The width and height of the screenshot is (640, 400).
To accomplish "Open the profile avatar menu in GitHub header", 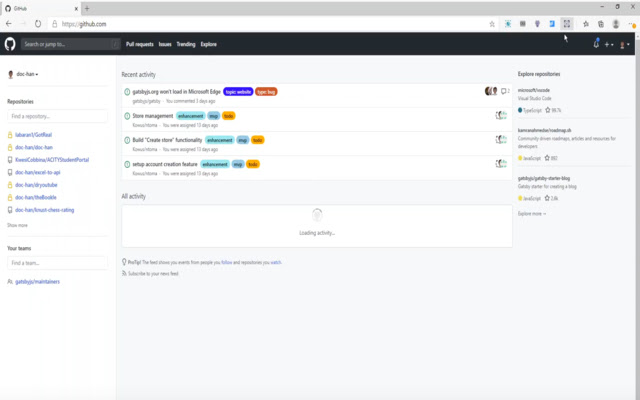I will (x=624, y=44).
